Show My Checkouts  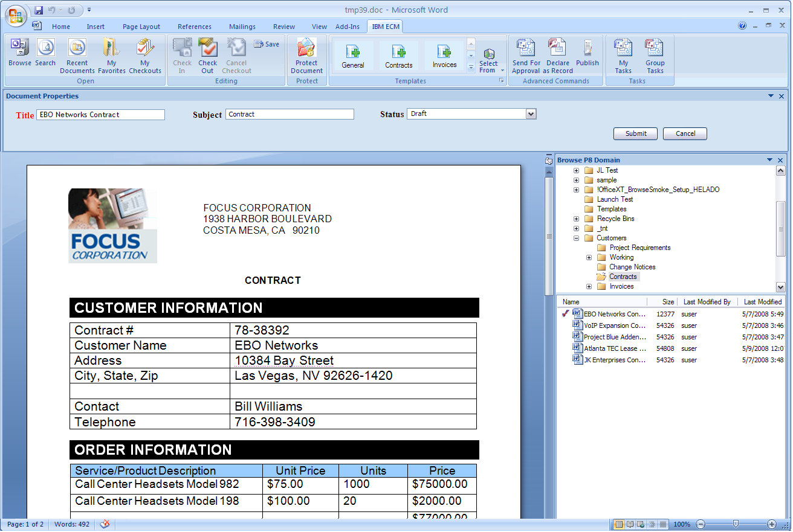pyautogui.click(x=145, y=56)
